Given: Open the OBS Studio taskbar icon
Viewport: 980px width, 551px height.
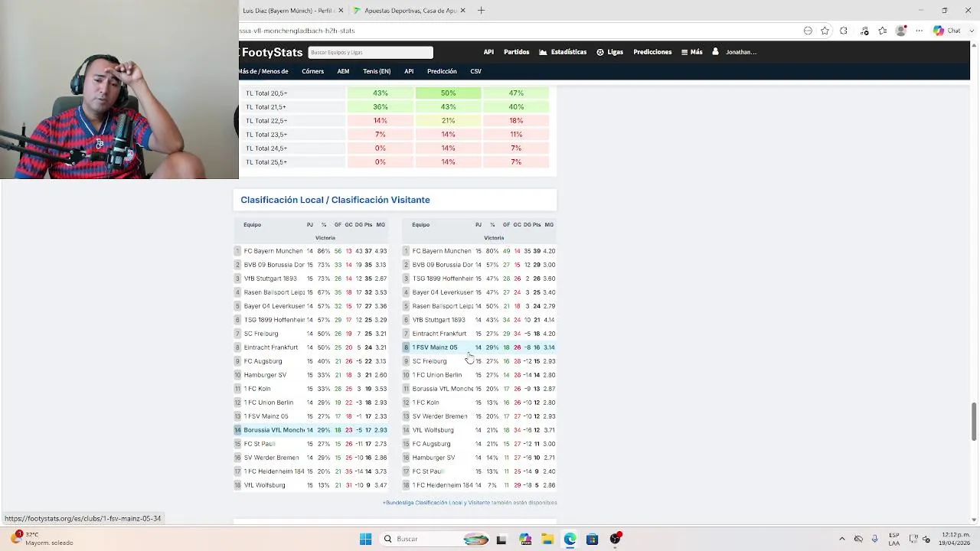Looking at the screenshot, I should click(x=615, y=539).
